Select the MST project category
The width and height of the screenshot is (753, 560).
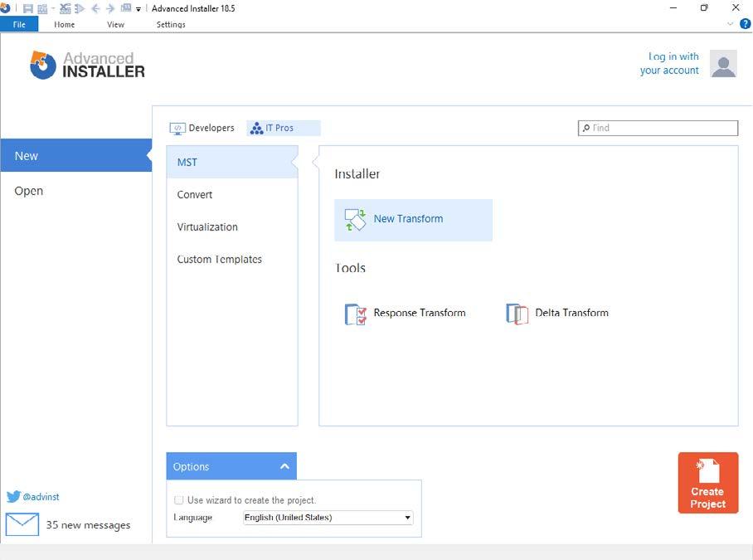(232, 163)
